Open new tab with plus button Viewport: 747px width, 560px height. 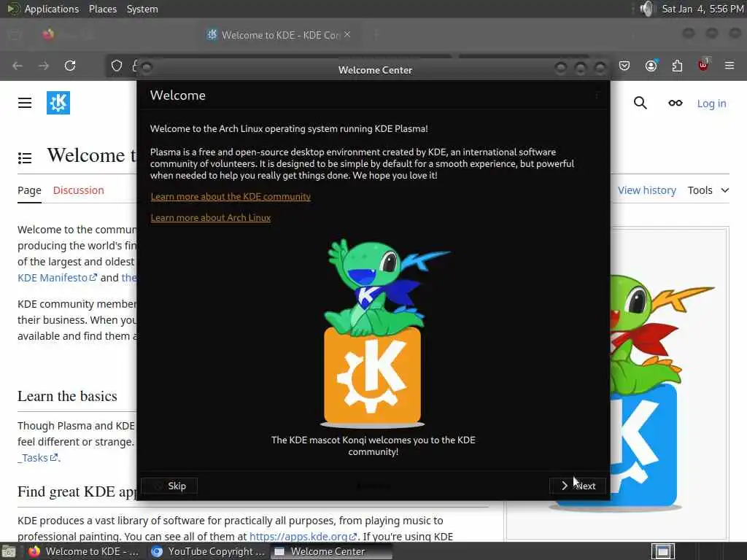point(376,35)
